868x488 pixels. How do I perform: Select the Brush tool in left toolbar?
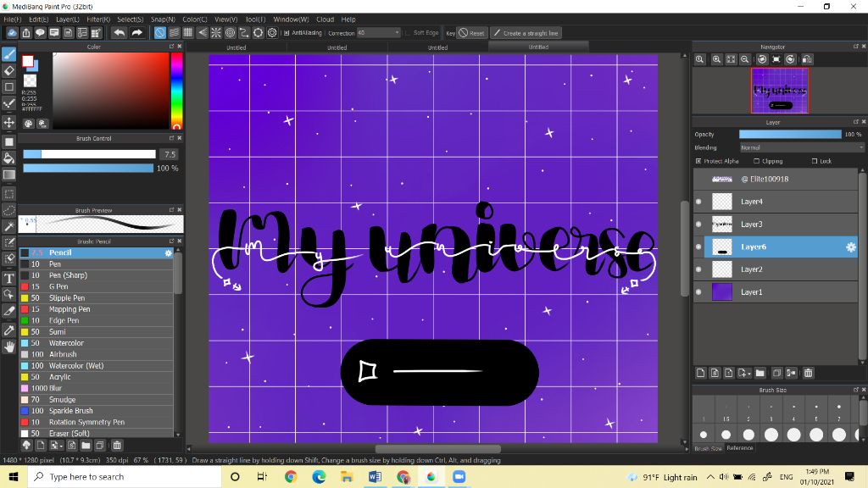[8, 54]
